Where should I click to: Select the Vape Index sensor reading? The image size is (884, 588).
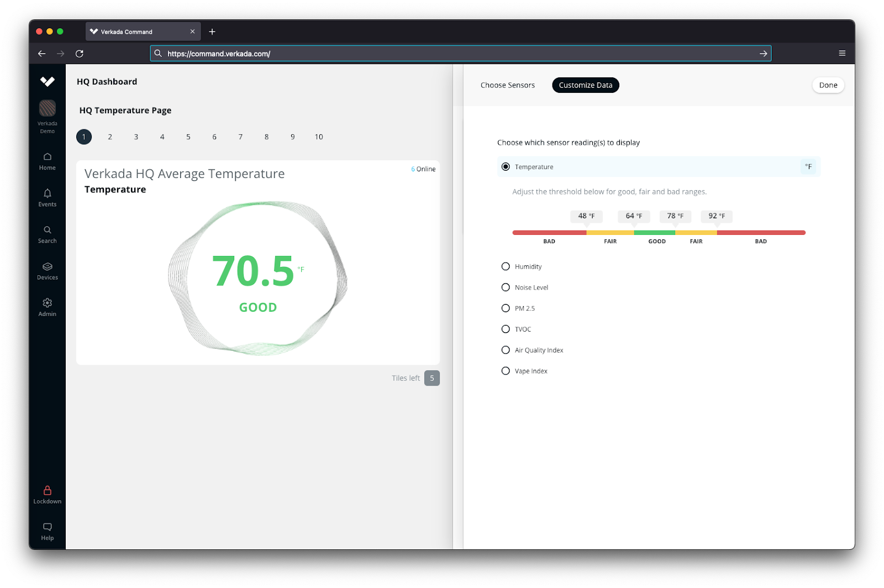coord(505,370)
